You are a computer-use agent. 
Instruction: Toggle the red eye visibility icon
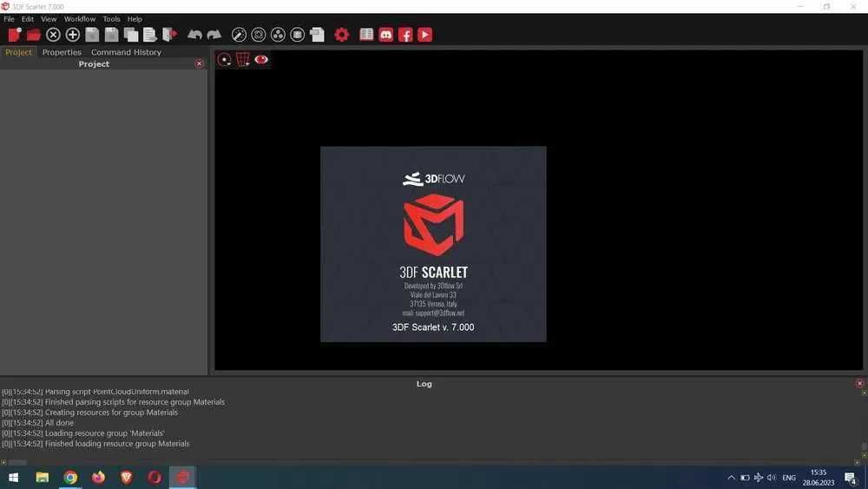pos(261,59)
